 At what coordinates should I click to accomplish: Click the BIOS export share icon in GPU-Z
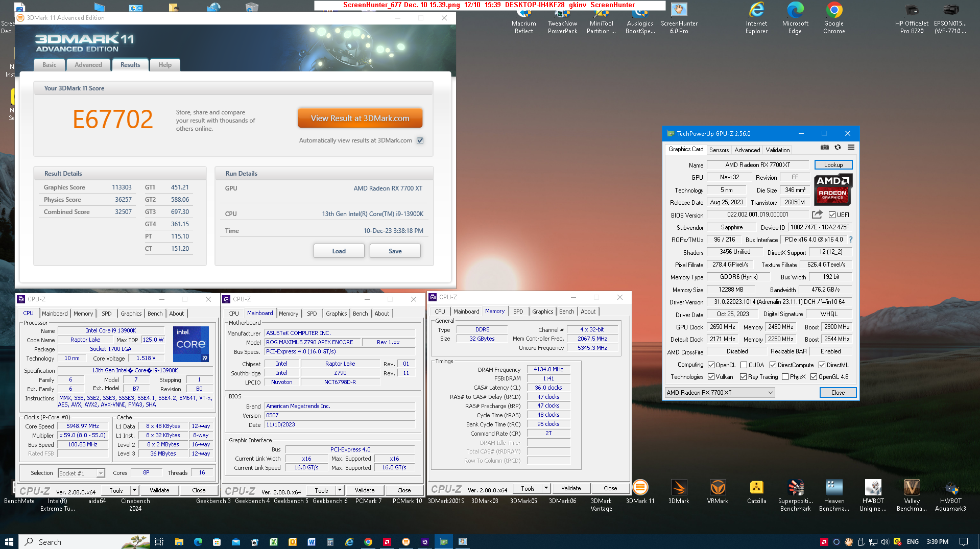[x=817, y=214]
